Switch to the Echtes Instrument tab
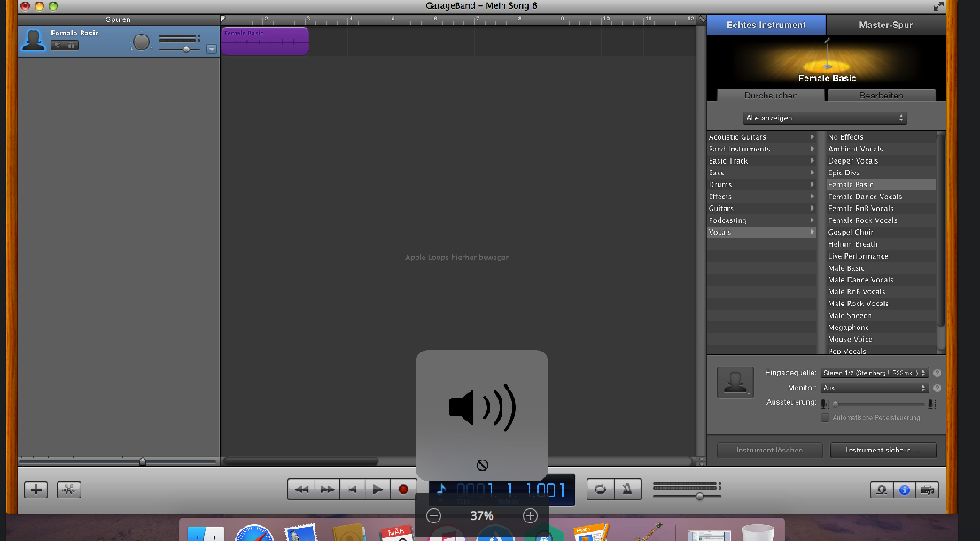The image size is (980, 541). [x=766, y=25]
